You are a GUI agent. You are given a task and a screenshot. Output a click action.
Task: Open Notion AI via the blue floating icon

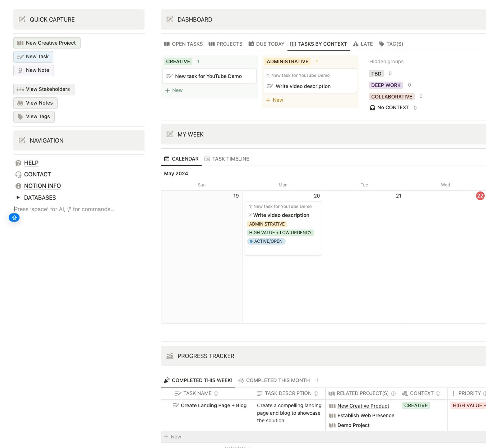14,217
